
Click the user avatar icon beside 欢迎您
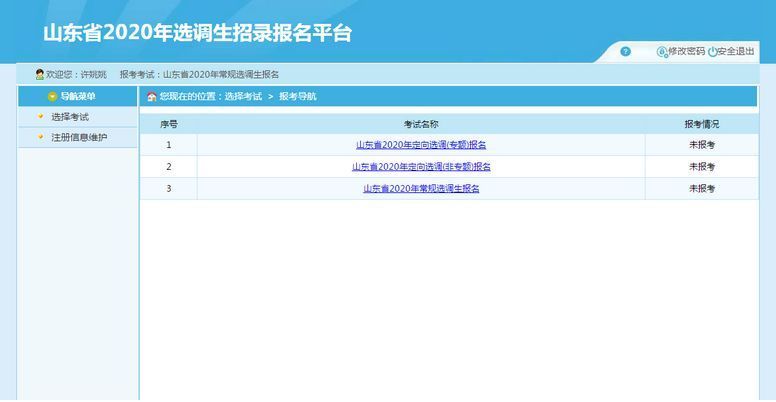point(40,75)
